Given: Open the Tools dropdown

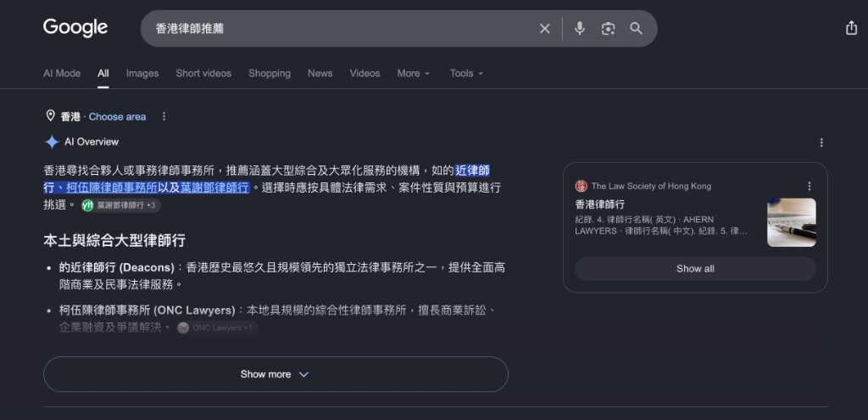Looking at the screenshot, I should coord(467,73).
